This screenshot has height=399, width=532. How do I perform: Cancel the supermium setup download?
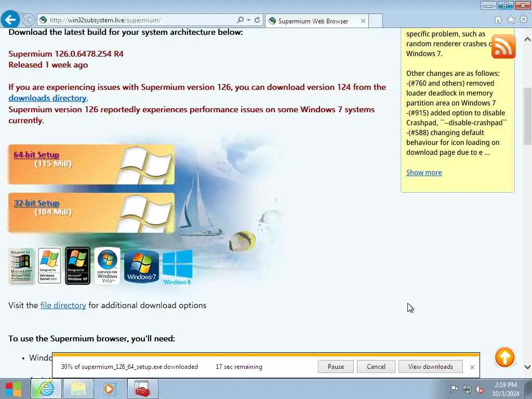376,367
